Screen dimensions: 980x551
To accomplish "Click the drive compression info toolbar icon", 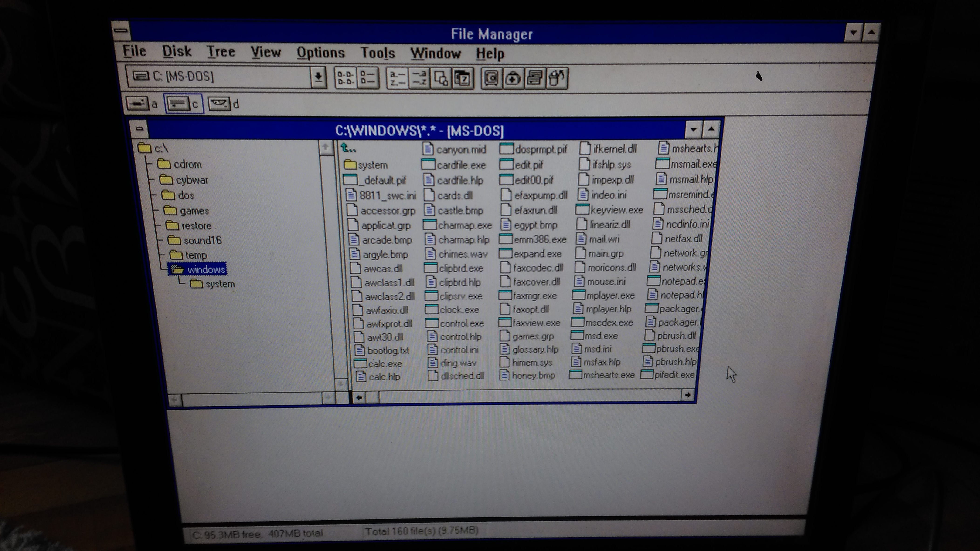I will click(535, 79).
